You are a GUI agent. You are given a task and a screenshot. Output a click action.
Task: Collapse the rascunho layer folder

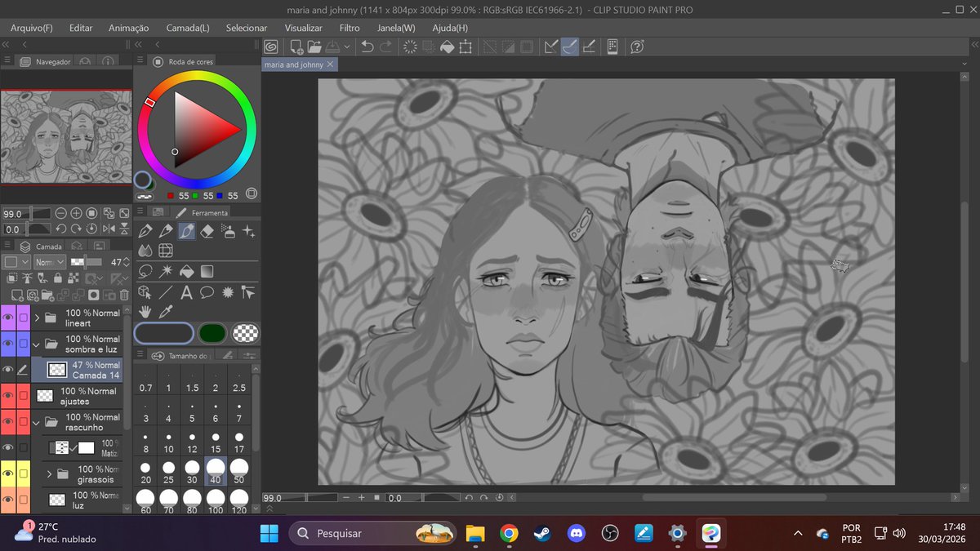click(x=37, y=422)
